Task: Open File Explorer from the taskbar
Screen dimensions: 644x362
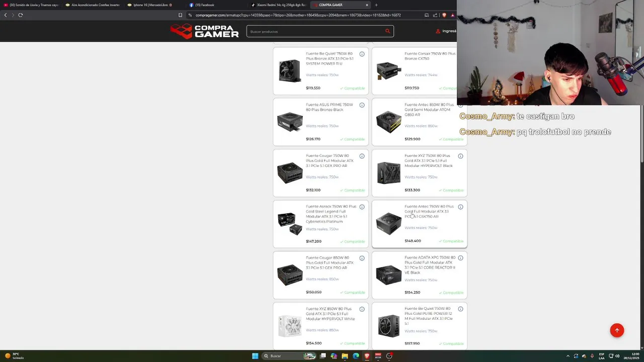Action: [x=345, y=356]
